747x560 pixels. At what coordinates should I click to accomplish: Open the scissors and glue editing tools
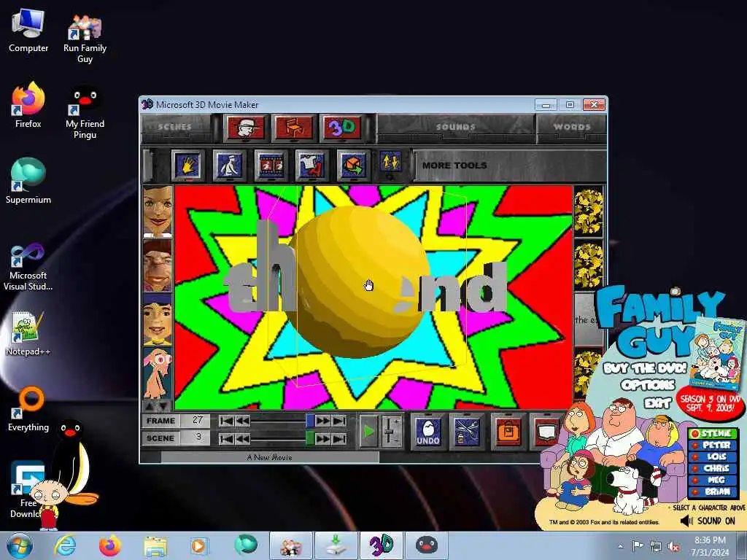(x=467, y=431)
